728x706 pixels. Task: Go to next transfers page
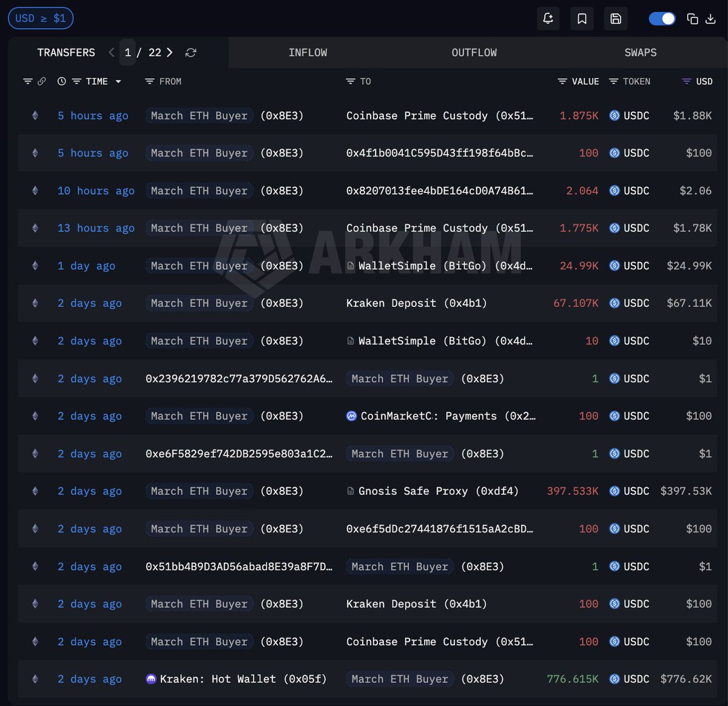pyautogui.click(x=170, y=53)
